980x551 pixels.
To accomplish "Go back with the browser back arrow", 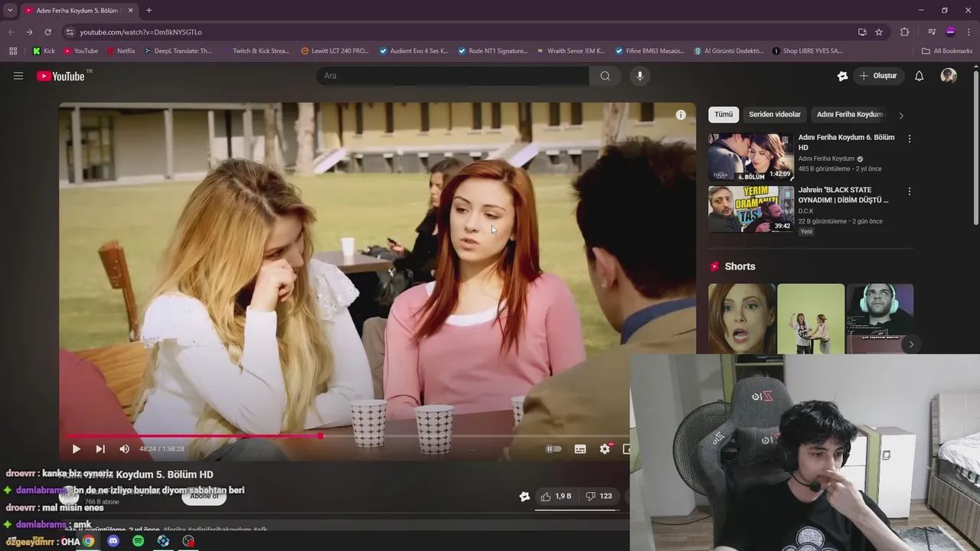I will [x=11, y=32].
